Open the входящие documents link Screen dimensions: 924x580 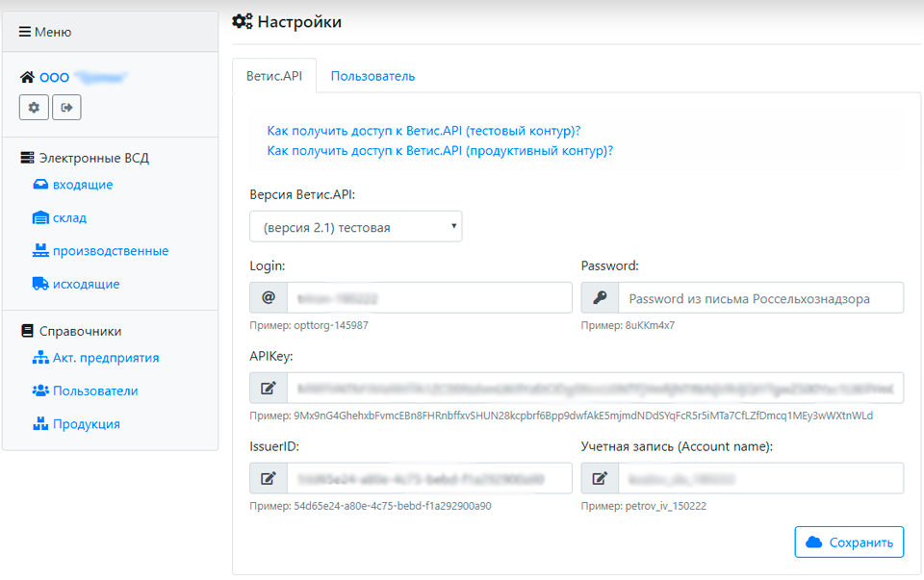click(x=83, y=185)
